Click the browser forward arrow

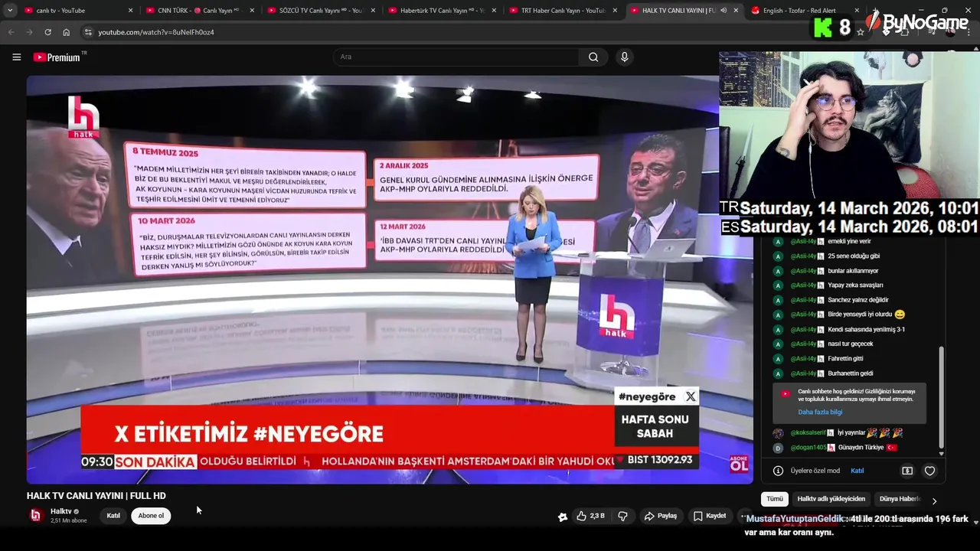tap(29, 32)
